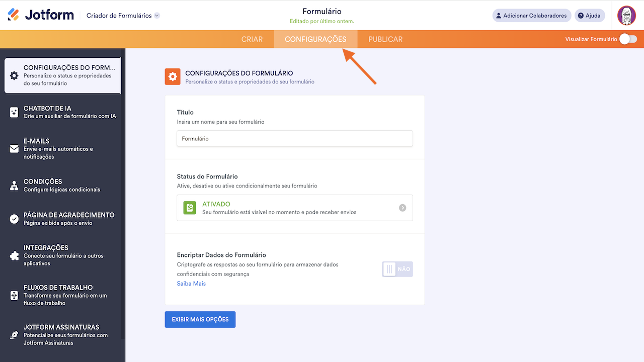The width and height of the screenshot is (644, 362).
Task: Click the gear icon beside Configurações do Formulário
Action: (x=173, y=76)
